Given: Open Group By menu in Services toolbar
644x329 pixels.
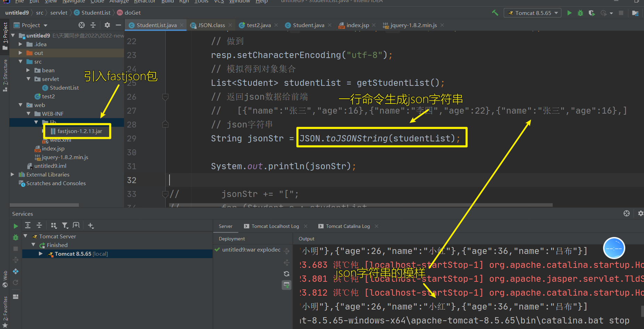Looking at the screenshot, I should [53, 225].
